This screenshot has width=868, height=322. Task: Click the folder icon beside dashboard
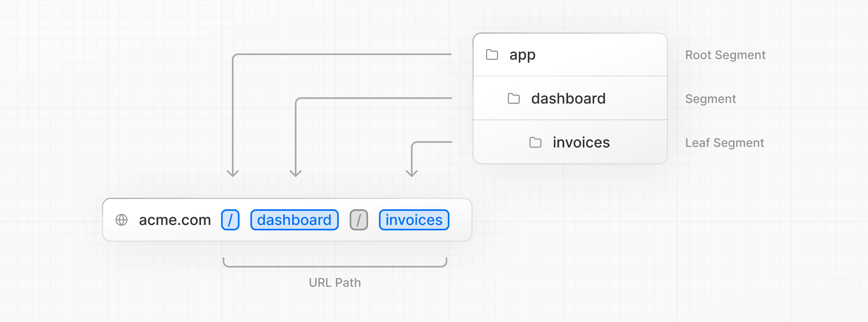513,98
